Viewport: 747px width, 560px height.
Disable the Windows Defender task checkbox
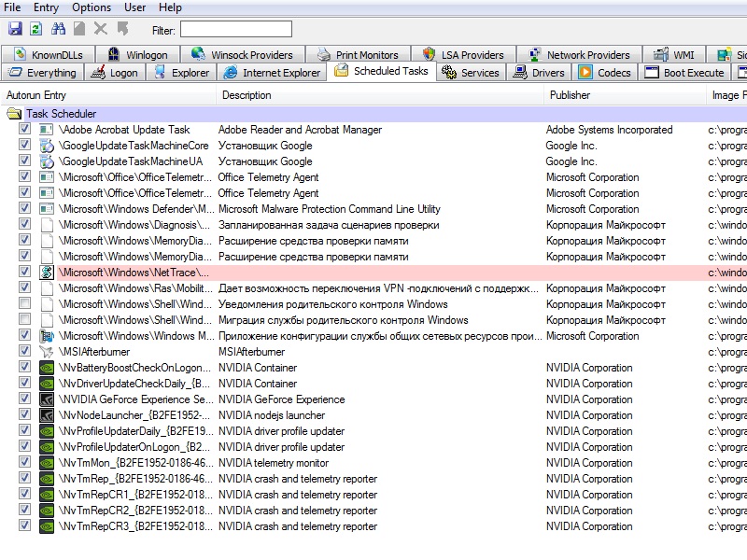tap(24, 207)
